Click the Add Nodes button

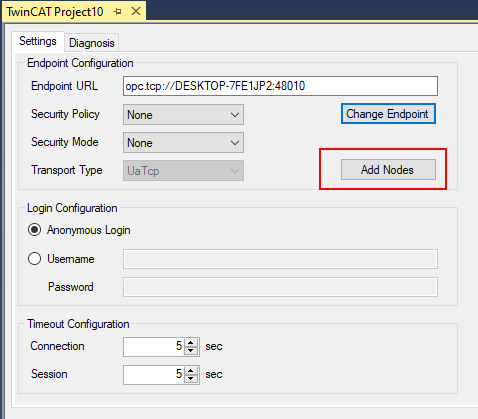[388, 170]
